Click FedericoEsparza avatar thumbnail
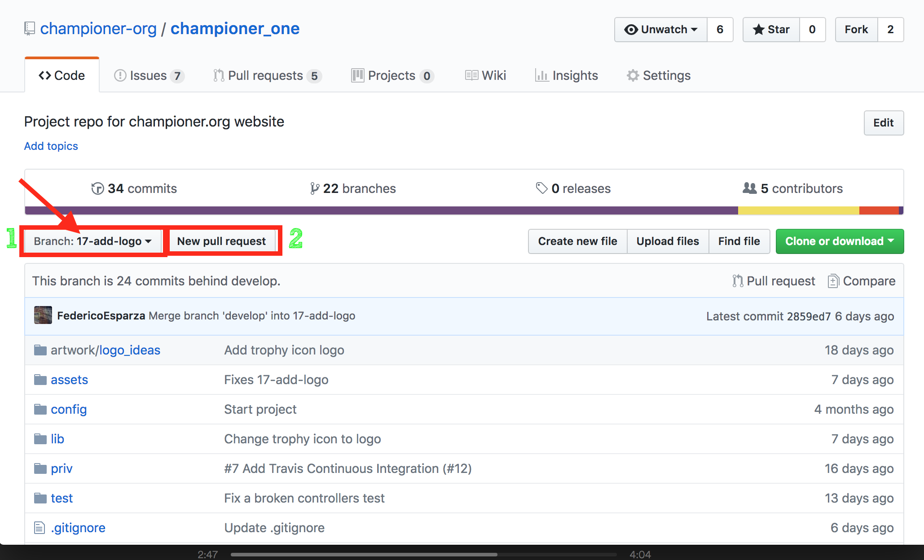This screenshot has height=560, width=924. click(43, 315)
